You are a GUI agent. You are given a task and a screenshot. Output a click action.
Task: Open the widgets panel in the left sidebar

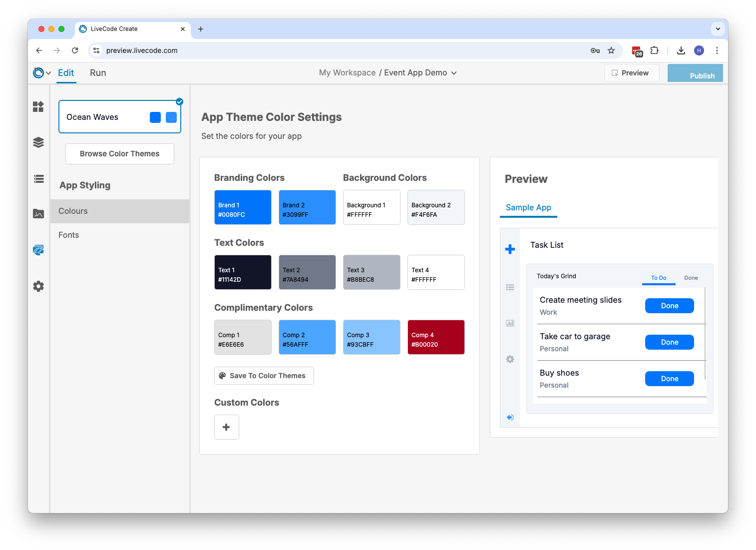[x=38, y=106]
